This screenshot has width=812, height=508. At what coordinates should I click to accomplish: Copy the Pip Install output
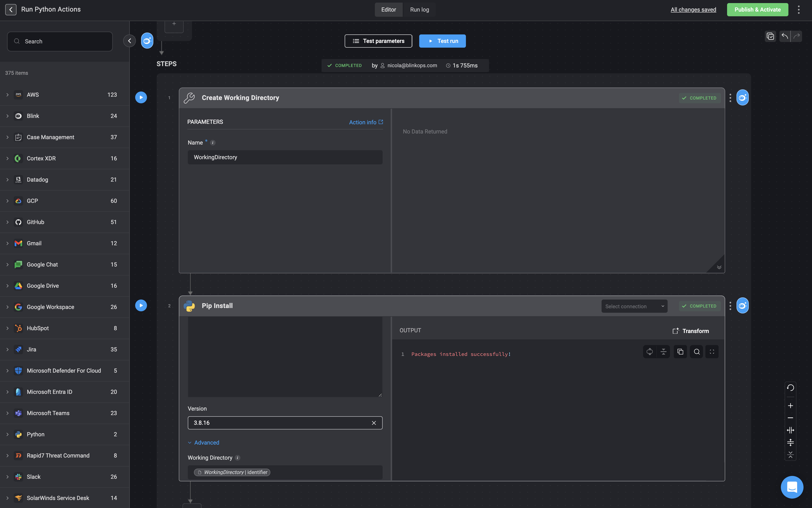click(x=680, y=352)
